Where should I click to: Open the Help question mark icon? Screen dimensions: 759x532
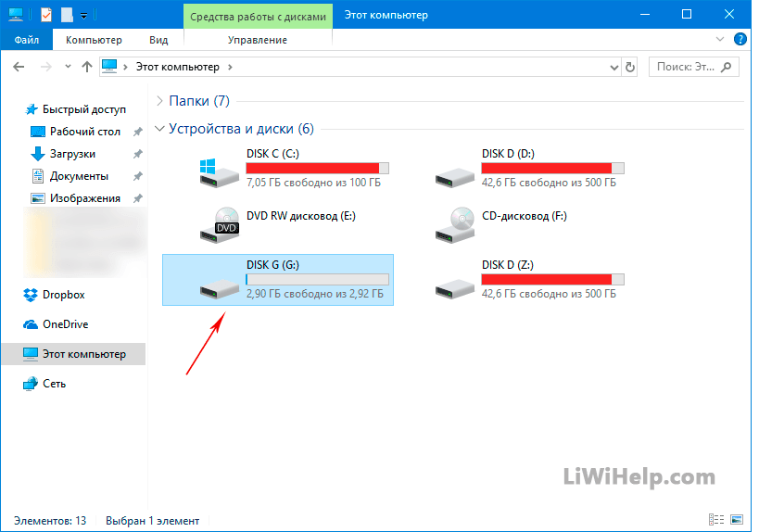(740, 39)
